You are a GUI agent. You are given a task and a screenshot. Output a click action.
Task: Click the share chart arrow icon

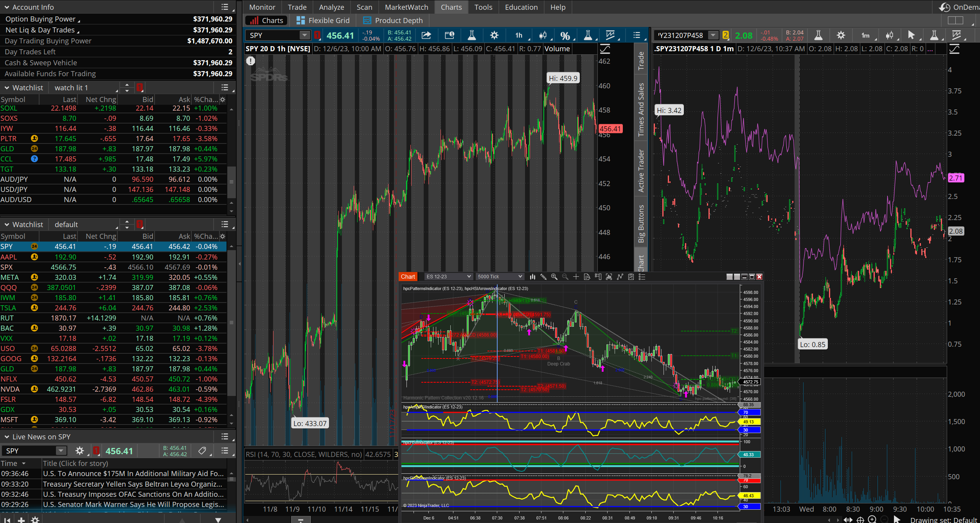(x=426, y=36)
